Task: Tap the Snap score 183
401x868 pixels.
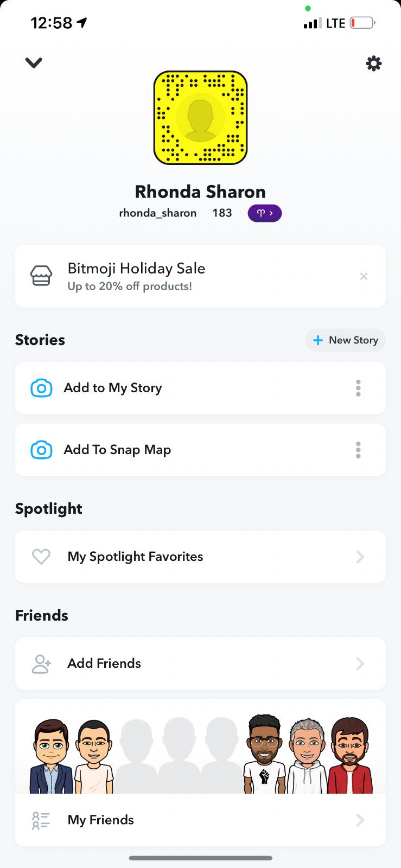Action: click(x=222, y=213)
